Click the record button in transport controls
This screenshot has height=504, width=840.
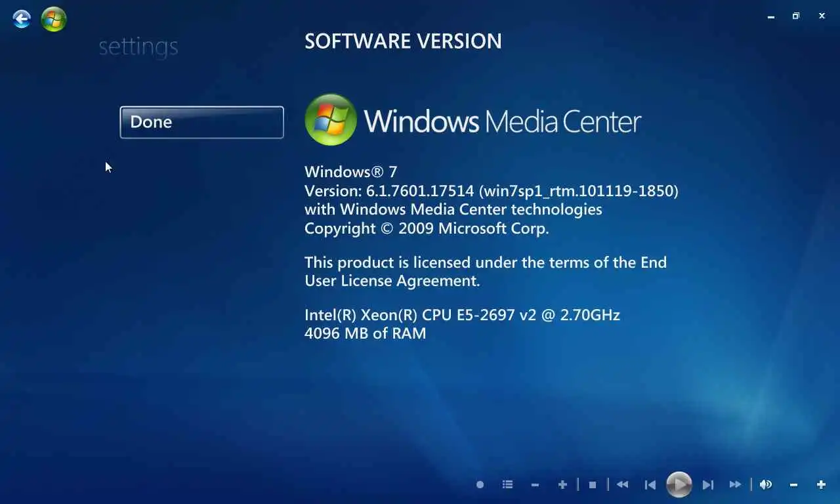point(480,484)
